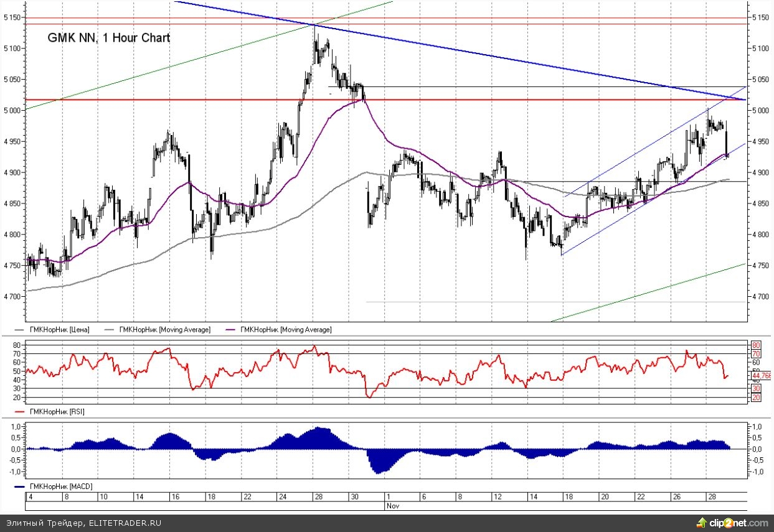Viewport: 774px width, 532px height.
Task: Click where blue trendline meets red resistance line
Action: [x=744, y=100]
